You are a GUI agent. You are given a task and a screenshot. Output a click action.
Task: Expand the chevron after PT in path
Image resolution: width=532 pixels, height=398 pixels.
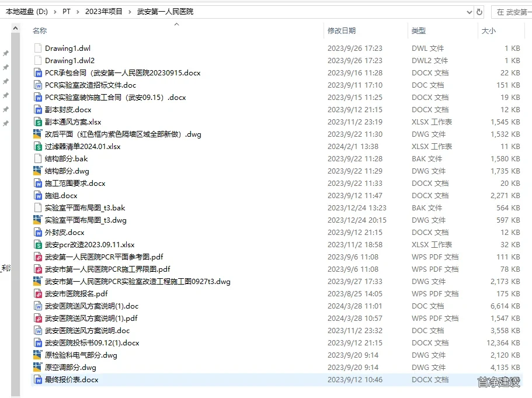(78, 12)
